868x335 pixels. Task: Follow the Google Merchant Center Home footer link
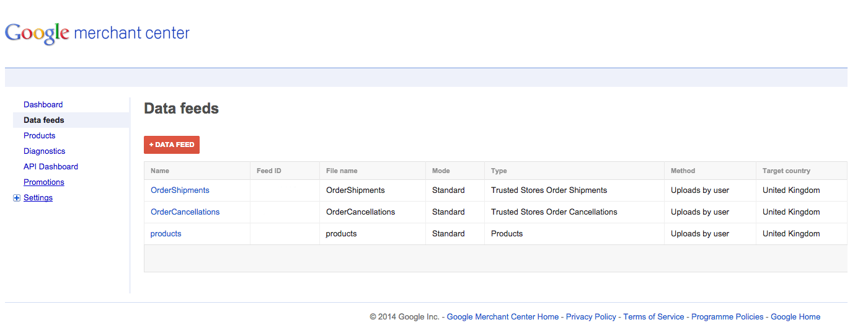point(503,317)
